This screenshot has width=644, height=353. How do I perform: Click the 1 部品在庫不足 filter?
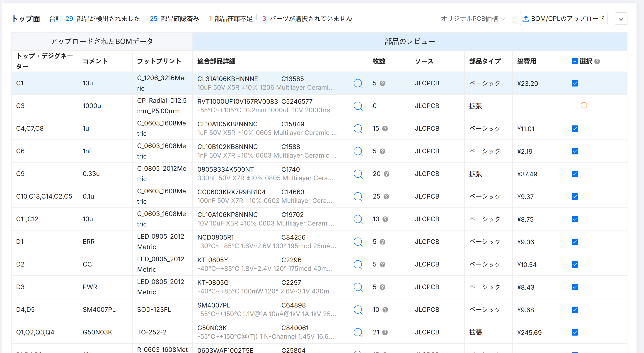230,19
